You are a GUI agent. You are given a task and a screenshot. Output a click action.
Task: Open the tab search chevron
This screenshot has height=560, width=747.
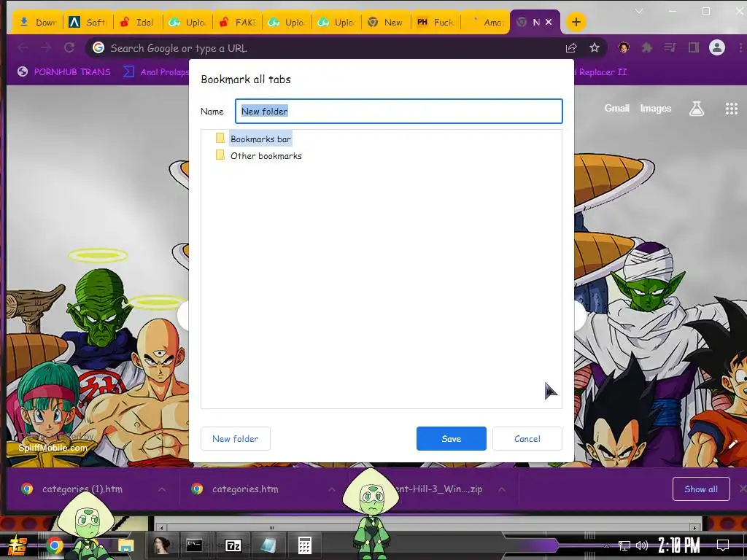click(639, 10)
